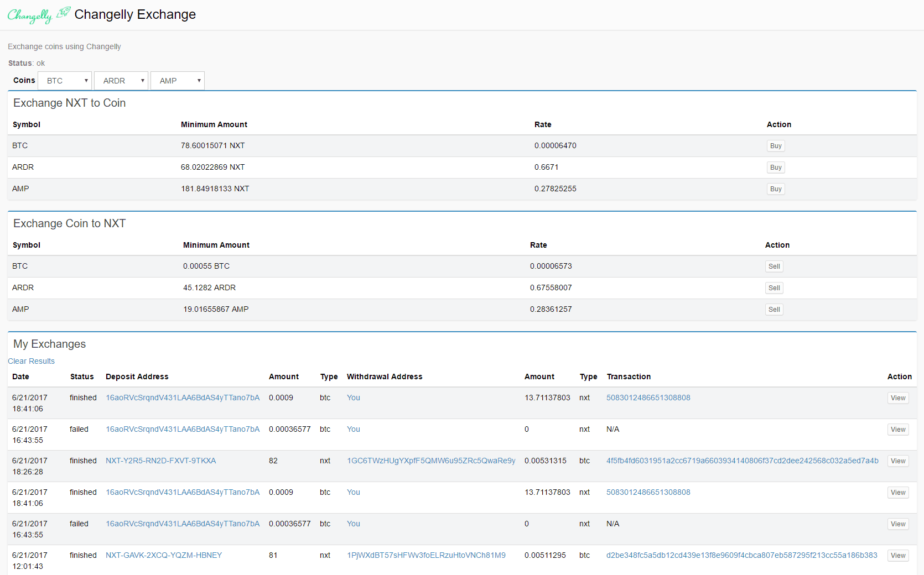This screenshot has height=575, width=924.
Task: Select minimum amount 19.01655867 AMP
Action: tap(216, 309)
